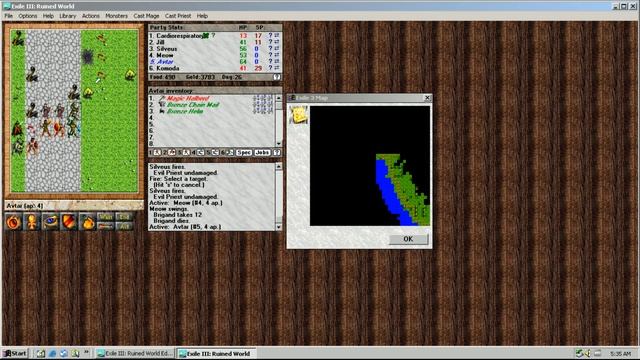Open the Monsters menu
Viewport: 640px width, 360px height.
point(116,16)
